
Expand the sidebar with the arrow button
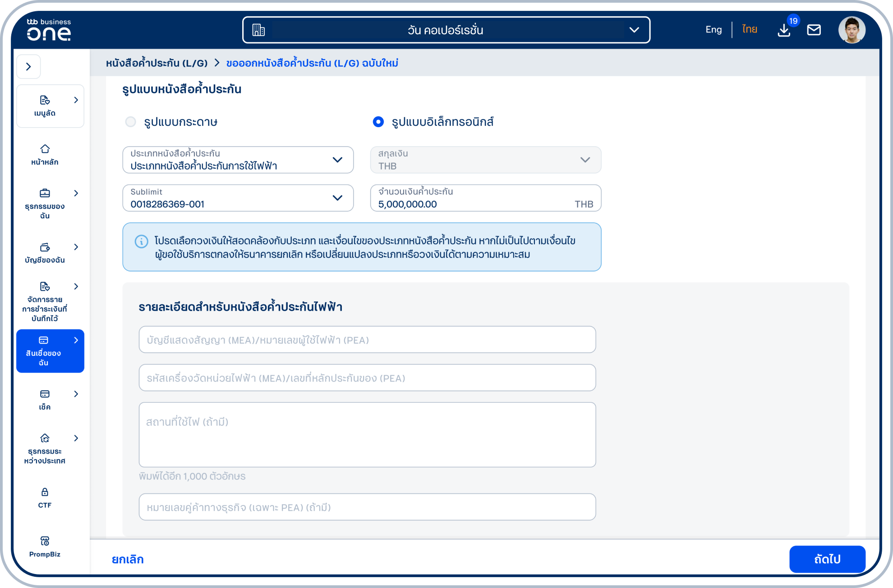point(28,67)
